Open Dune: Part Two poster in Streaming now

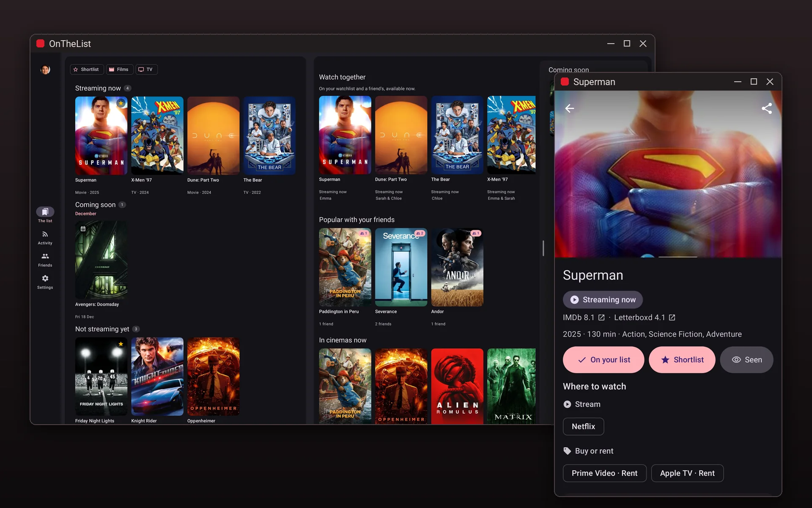(213, 135)
